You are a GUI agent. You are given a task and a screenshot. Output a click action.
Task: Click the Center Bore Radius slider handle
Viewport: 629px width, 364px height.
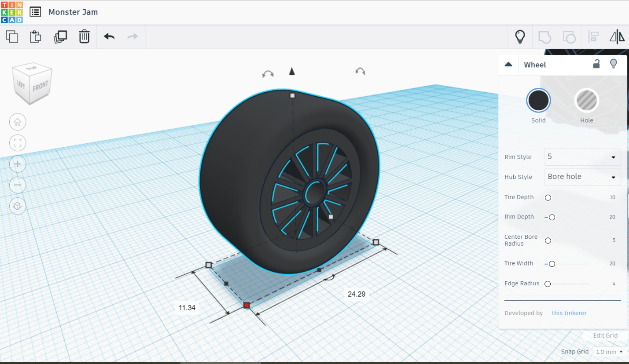click(x=548, y=240)
